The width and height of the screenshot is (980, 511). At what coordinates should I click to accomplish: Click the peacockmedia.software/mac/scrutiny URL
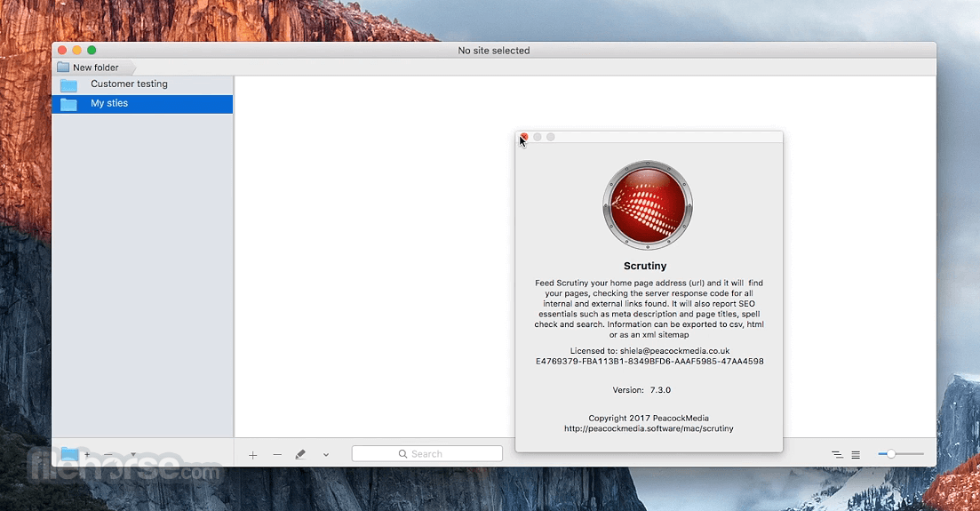[x=649, y=428]
